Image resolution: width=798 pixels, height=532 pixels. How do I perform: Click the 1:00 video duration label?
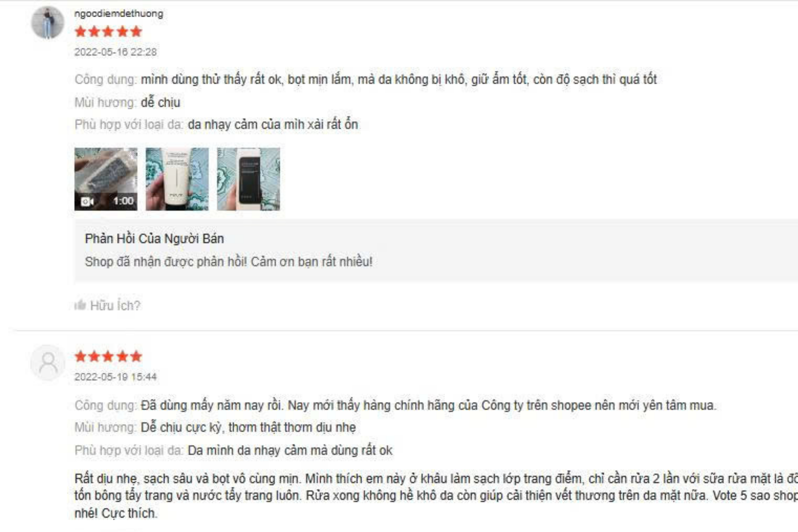[123, 201]
